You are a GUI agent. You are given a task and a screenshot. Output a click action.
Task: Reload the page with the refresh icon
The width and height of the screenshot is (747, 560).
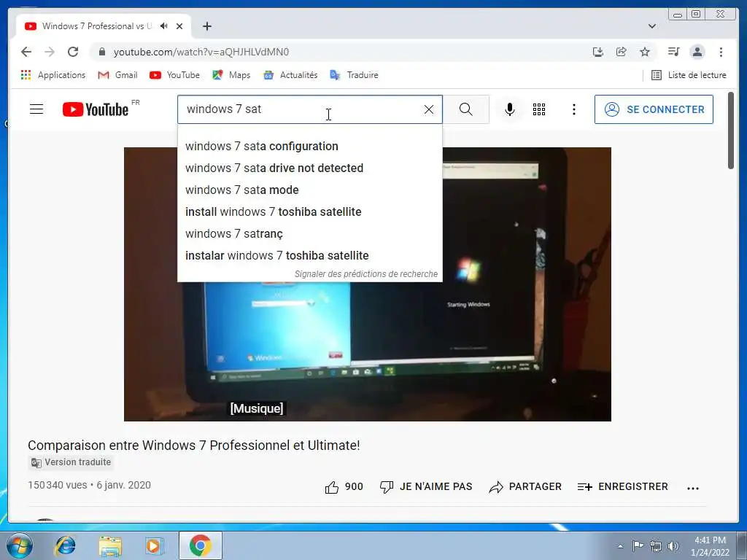[73, 52]
